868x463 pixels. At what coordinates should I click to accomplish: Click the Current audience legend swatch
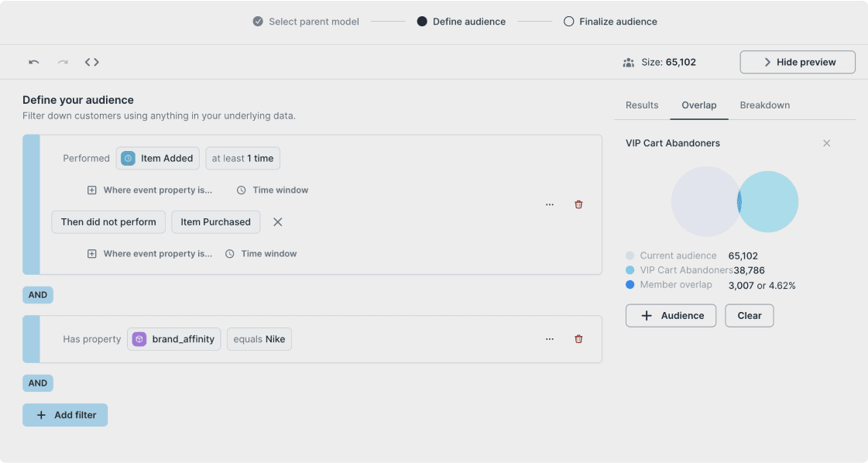pyautogui.click(x=630, y=256)
